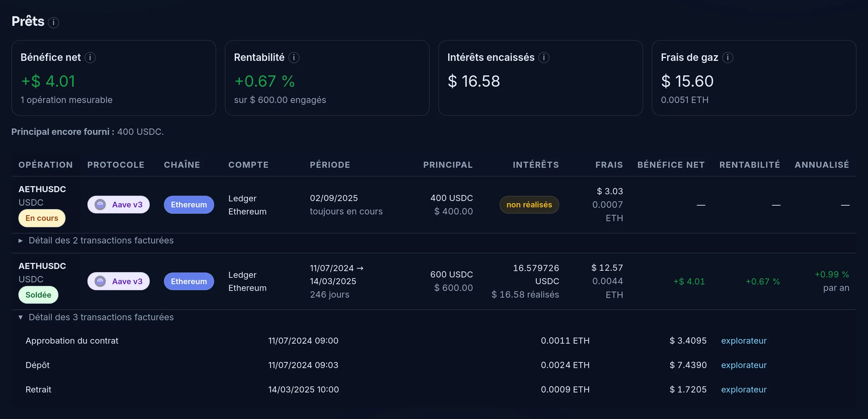Click the 246 jours period text
Image resolution: width=868 pixels, height=419 pixels.
[330, 295]
